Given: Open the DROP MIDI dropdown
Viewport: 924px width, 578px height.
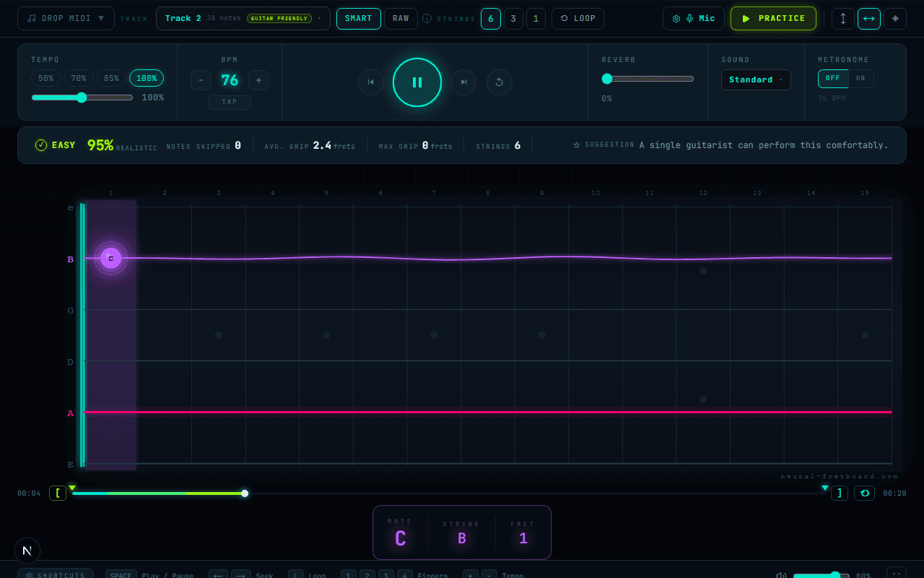Looking at the screenshot, I should pyautogui.click(x=66, y=19).
